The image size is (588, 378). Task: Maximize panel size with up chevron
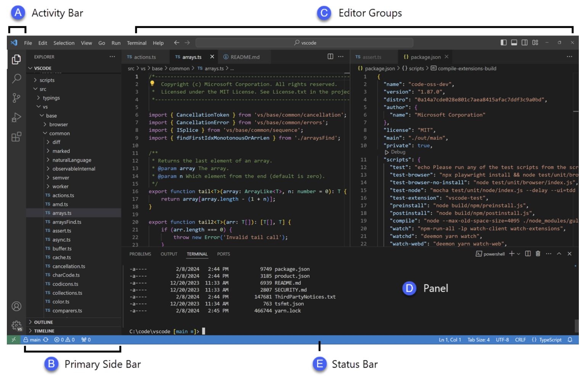(x=559, y=254)
